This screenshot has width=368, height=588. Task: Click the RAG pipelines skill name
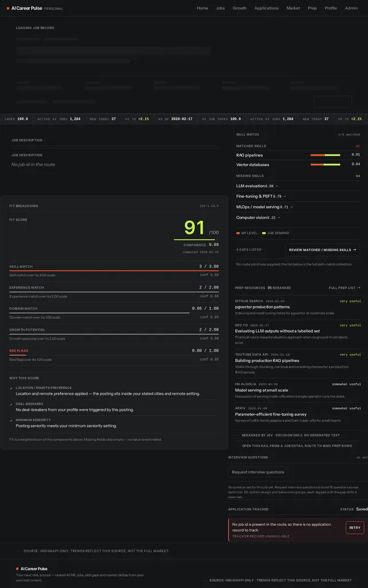click(x=250, y=155)
